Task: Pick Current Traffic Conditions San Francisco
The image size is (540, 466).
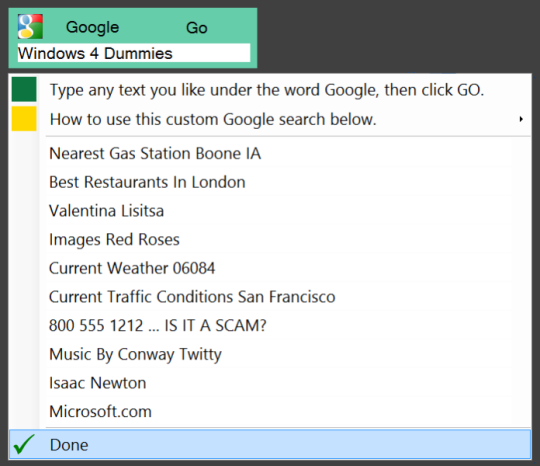Action: (x=270, y=297)
